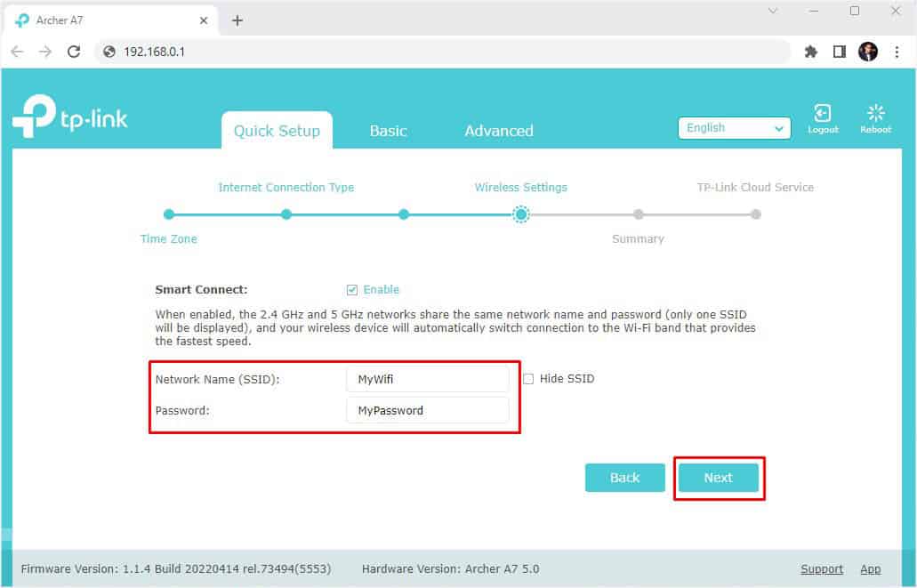Click the tp-link logo
The image size is (917, 588).
point(70,117)
